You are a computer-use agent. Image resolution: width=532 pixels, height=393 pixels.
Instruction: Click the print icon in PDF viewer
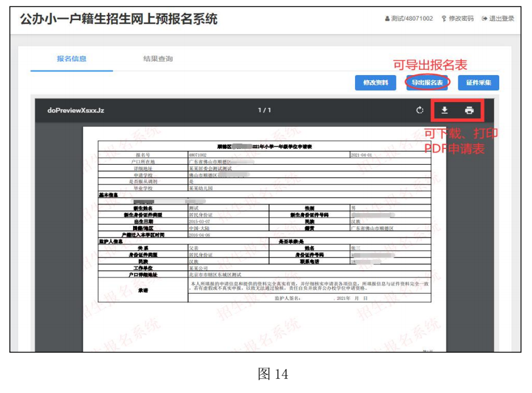click(469, 110)
